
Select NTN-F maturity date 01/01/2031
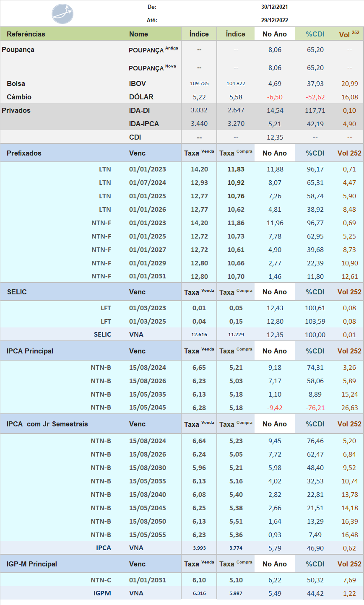click(148, 276)
